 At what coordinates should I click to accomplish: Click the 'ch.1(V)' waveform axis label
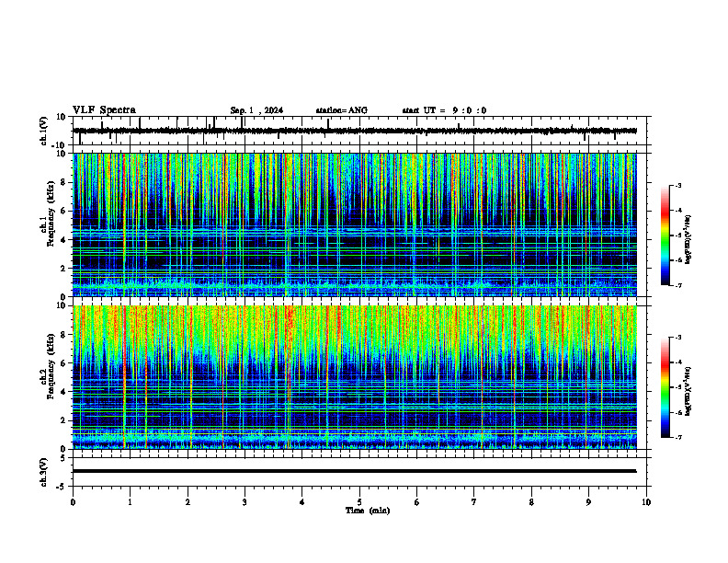44,131
